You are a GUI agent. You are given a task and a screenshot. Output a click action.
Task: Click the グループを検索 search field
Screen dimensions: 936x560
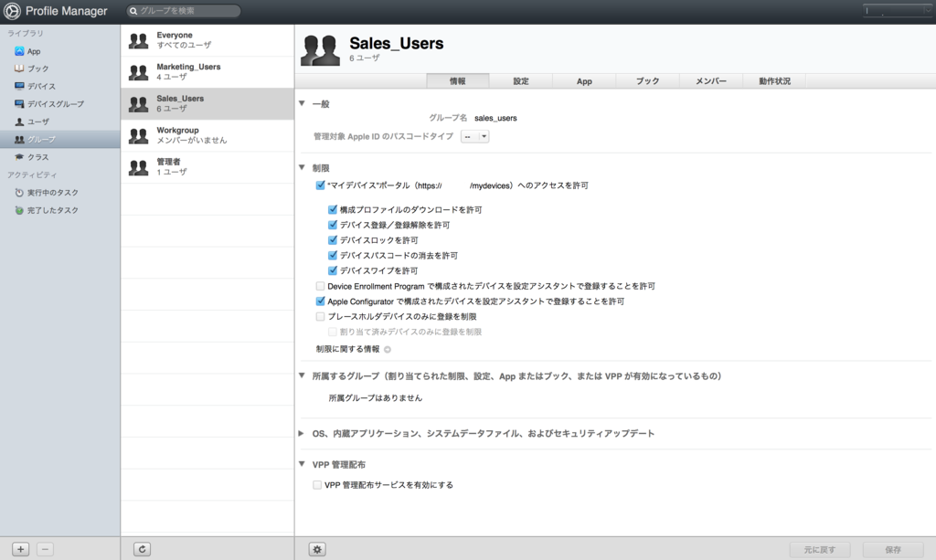[184, 11]
